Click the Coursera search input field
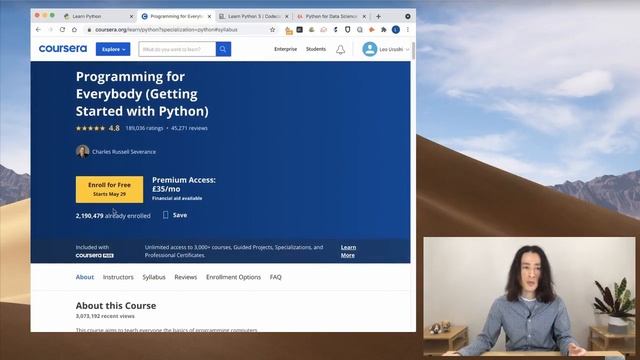This screenshot has height=360, width=640. [x=177, y=49]
